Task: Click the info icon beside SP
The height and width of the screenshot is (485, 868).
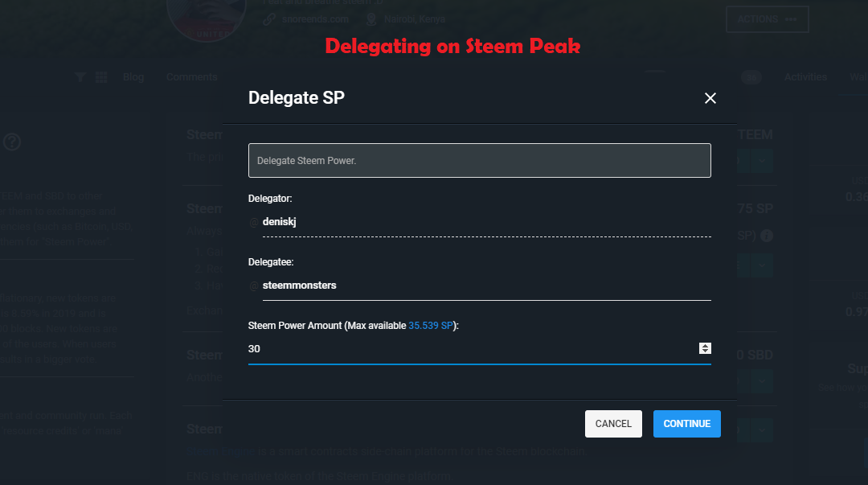Action: click(x=767, y=236)
